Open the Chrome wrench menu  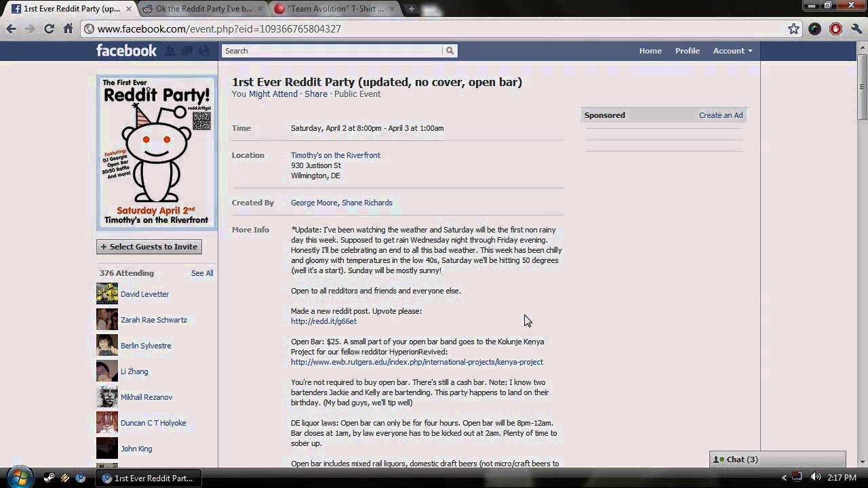(856, 28)
